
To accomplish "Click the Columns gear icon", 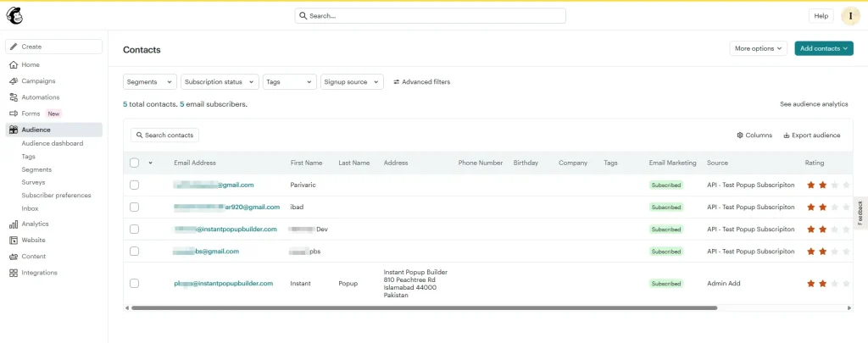I will coord(740,136).
